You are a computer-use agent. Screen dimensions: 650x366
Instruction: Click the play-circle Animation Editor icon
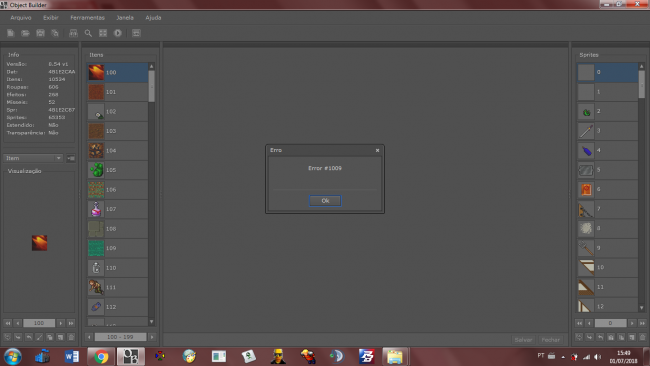pyautogui.click(x=118, y=33)
